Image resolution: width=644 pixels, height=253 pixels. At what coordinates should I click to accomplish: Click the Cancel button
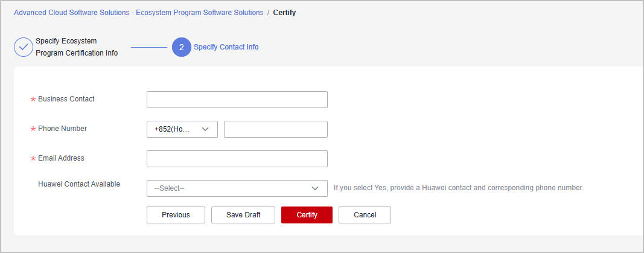pos(365,215)
